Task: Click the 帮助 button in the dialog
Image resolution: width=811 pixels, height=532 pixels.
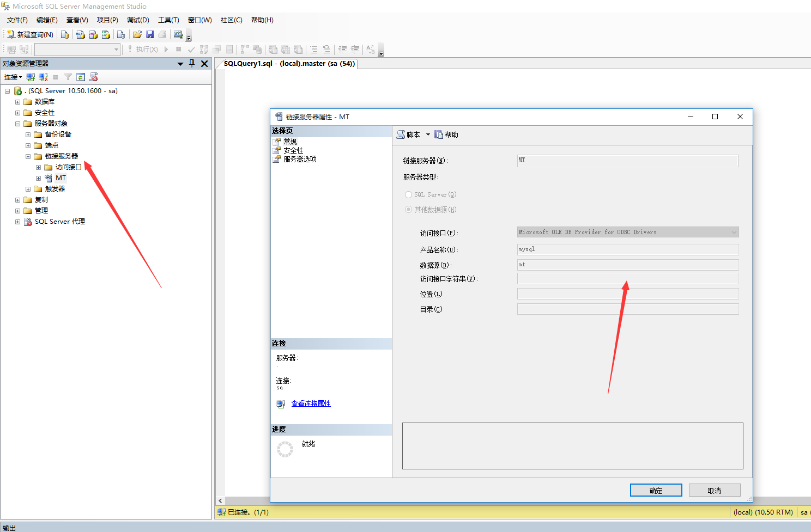Action: pos(446,134)
